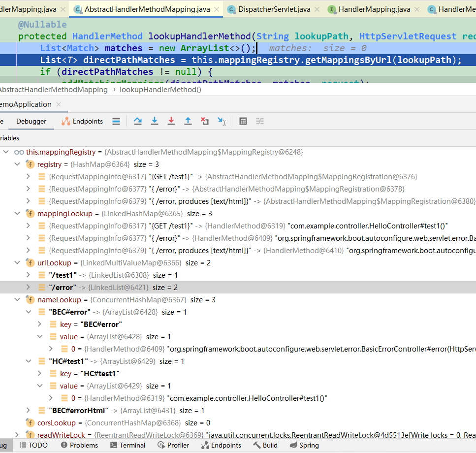The width and height of the screenshot is (476, 453).
Task: Step out of current method
Action: pyautogui.click(x=188, y=121)
